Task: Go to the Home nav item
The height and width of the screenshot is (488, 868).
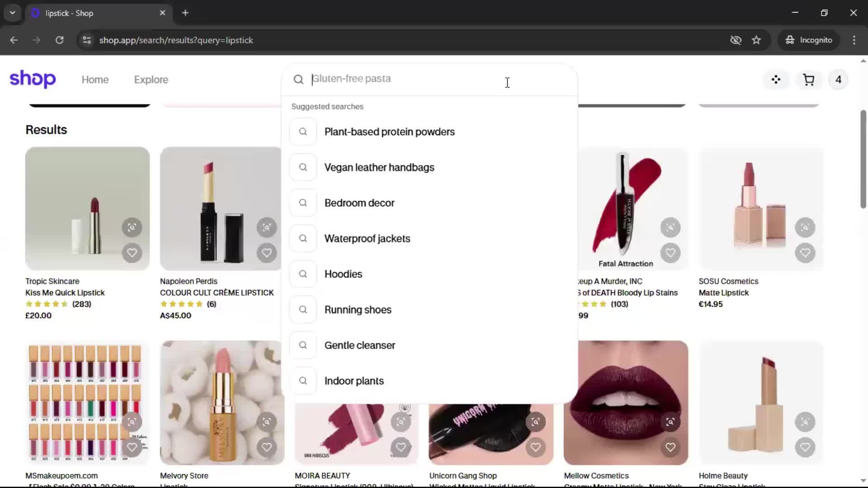Action: tap(95, 80)
